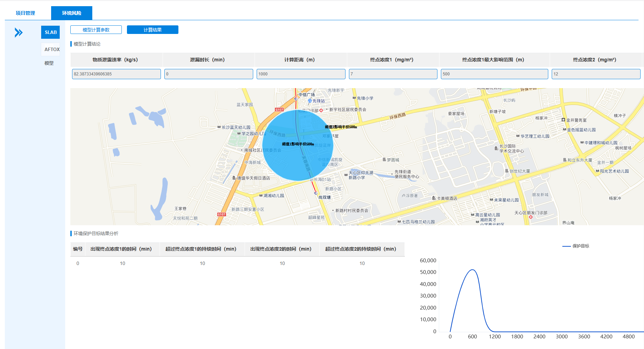
Task: Select the SLAB model
Action: [50, 32]
